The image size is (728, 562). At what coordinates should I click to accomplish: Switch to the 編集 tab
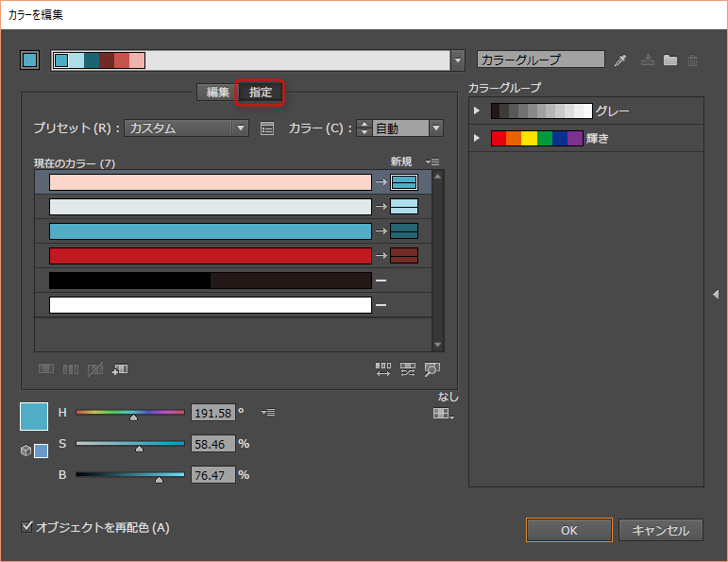[217, 93]
